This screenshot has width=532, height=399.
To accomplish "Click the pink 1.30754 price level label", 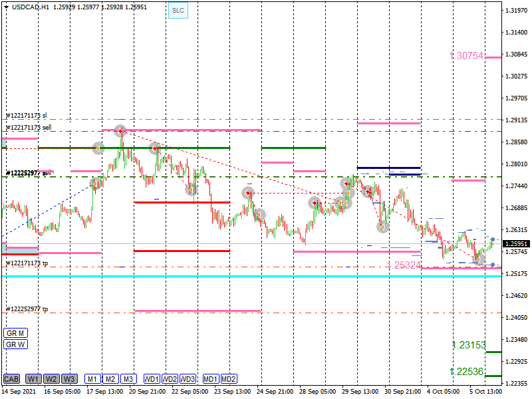I will [466, 57].
